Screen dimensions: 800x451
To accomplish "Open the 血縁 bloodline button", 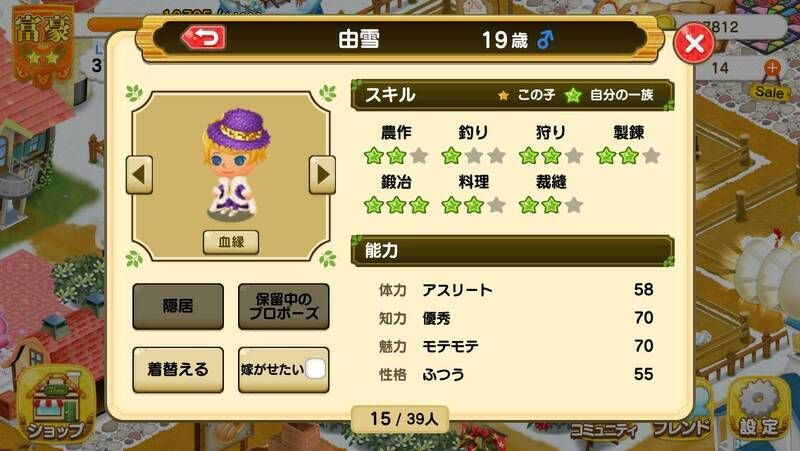I will click(231, 242).
